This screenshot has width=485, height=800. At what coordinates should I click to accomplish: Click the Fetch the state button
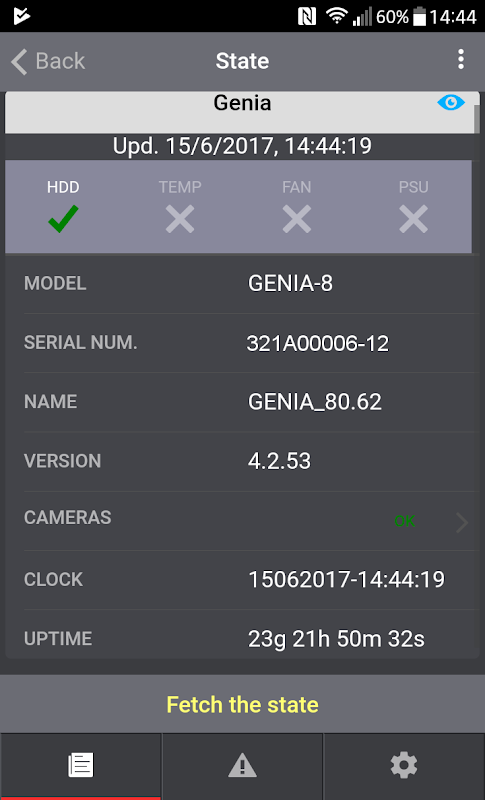point(242,705)
